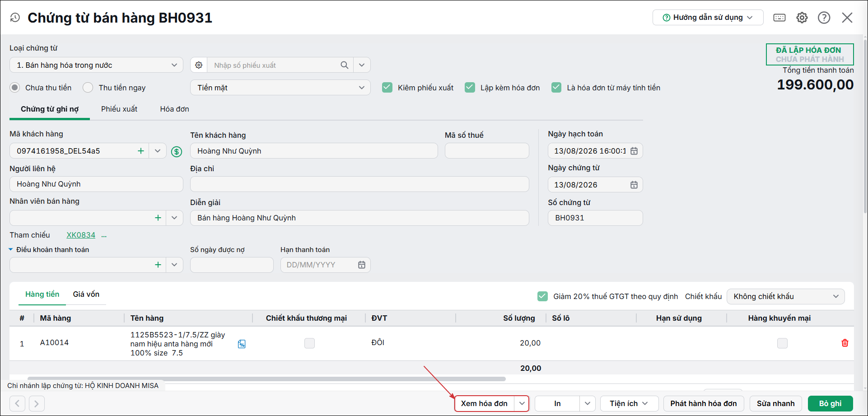Image resolution: width=868 pixels, height=416 pixels.
Task: Open calendar for Ngày chứng từ
Action: tap(634, 185)
